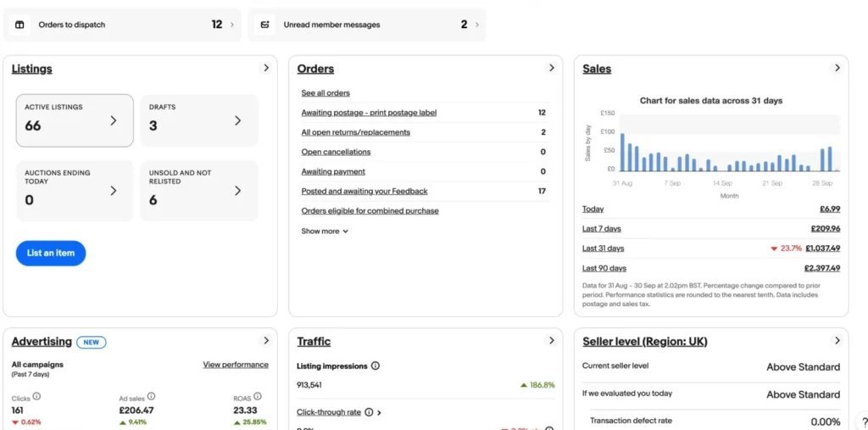Screen dimensions: 868x430
Task: Click the Last 31 days sales link
Action: [x=603, y=249]
